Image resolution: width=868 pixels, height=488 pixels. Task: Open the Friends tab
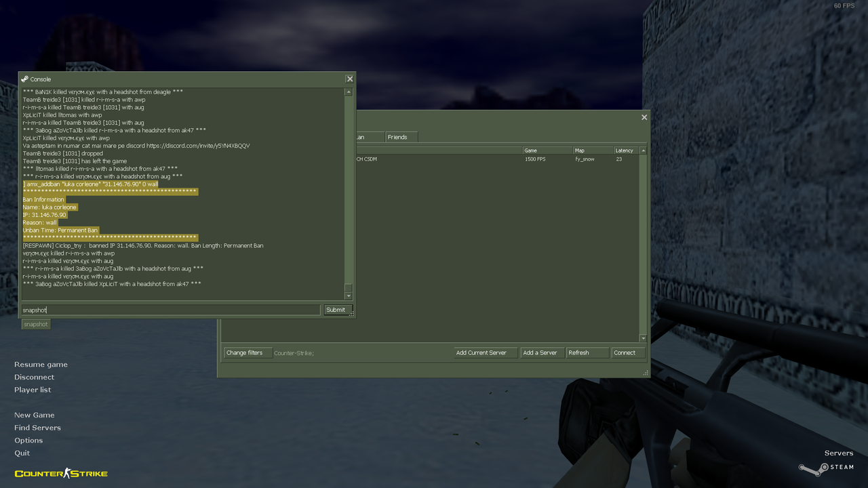(401, 137)
